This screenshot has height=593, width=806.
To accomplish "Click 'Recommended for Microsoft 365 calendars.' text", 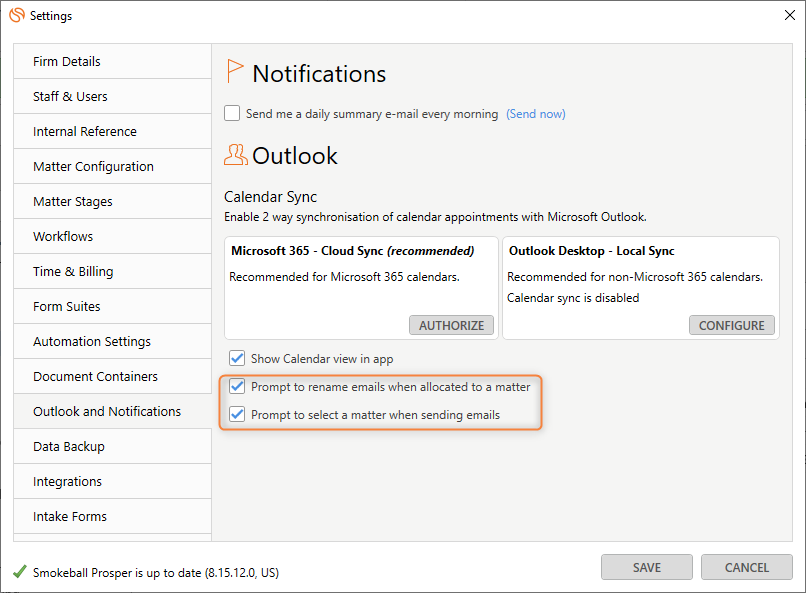I will coord(344,276).
